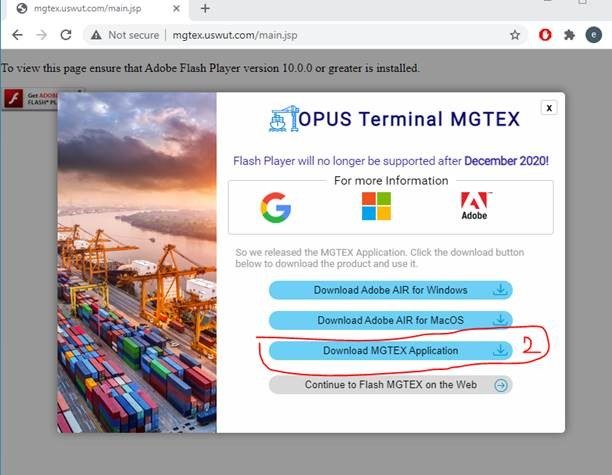Viewport: 612px width, 475px height.
Task: Click the container port photo in dialog
Action: [x=137, y=262]
